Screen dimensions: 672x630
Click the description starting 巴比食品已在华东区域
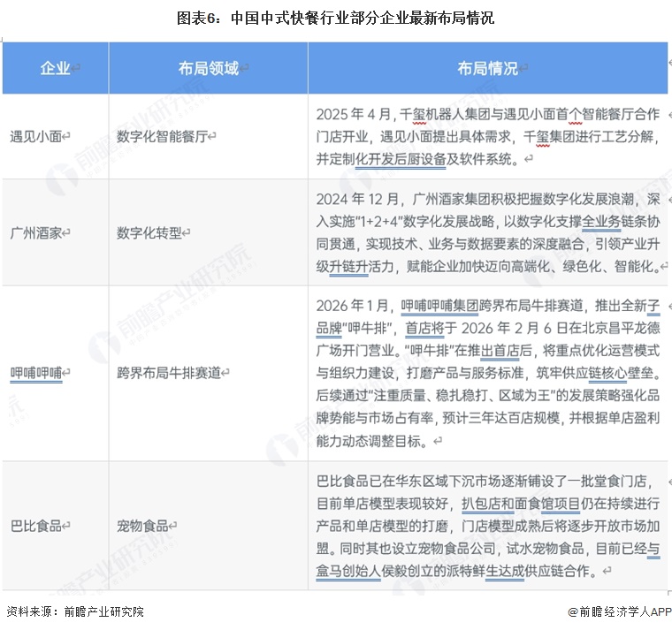pos(488,526)
